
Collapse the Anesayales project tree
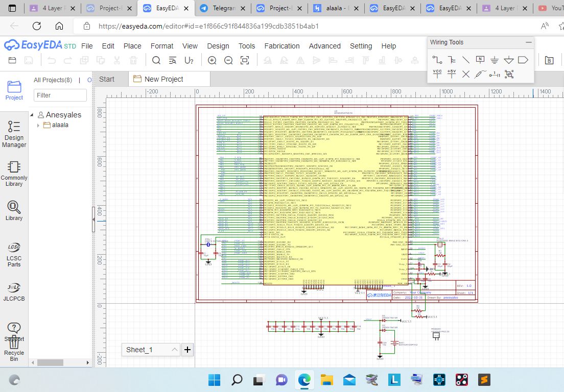coord(33,114)
